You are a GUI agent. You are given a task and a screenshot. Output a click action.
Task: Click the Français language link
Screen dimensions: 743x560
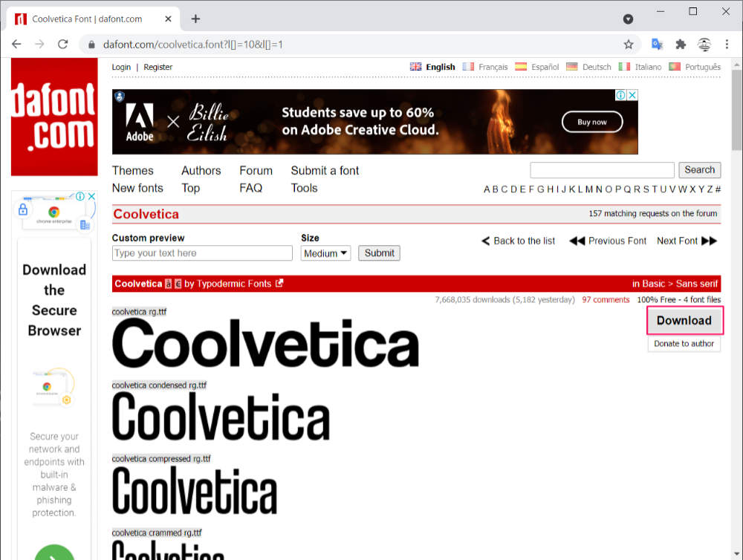pyautogui.click(x=493, y=67)
